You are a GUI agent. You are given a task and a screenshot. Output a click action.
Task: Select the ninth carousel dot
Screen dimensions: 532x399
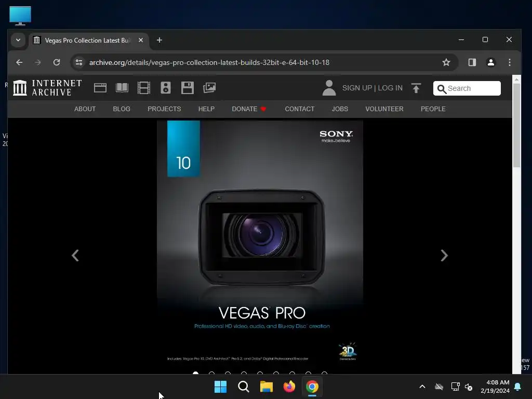(324, 373)
